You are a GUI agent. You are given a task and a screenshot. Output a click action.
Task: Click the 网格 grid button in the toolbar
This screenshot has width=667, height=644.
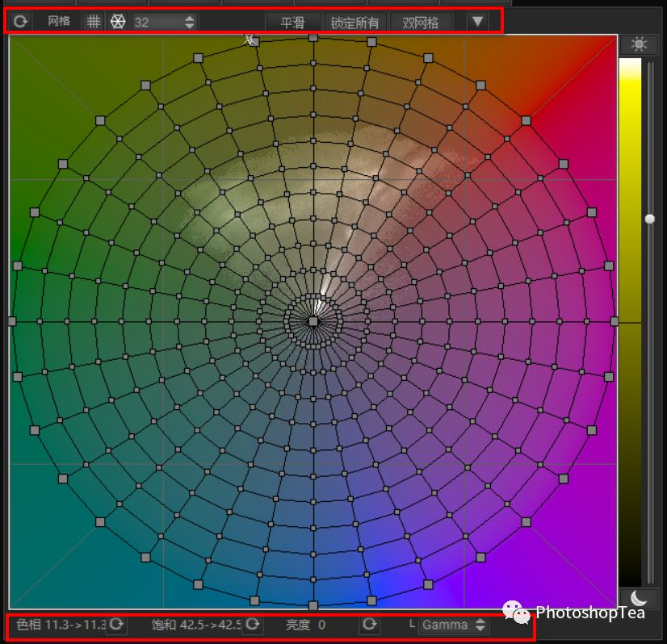(x=57, y=22)
